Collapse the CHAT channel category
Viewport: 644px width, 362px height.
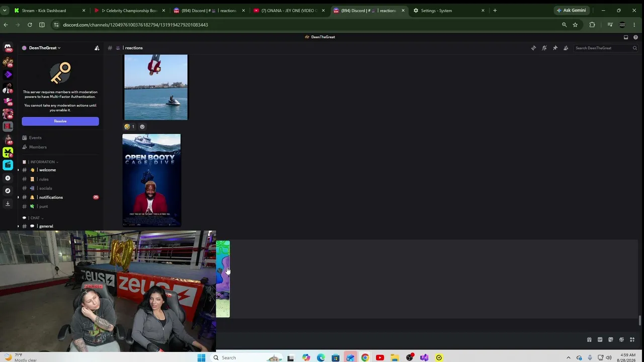coord(35,218)
